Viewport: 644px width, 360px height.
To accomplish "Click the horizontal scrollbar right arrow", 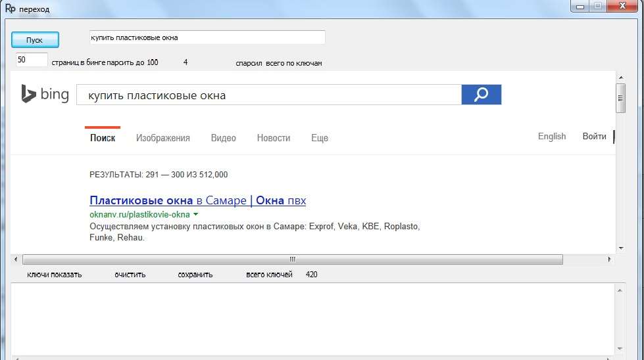I will tap(610, 259).
